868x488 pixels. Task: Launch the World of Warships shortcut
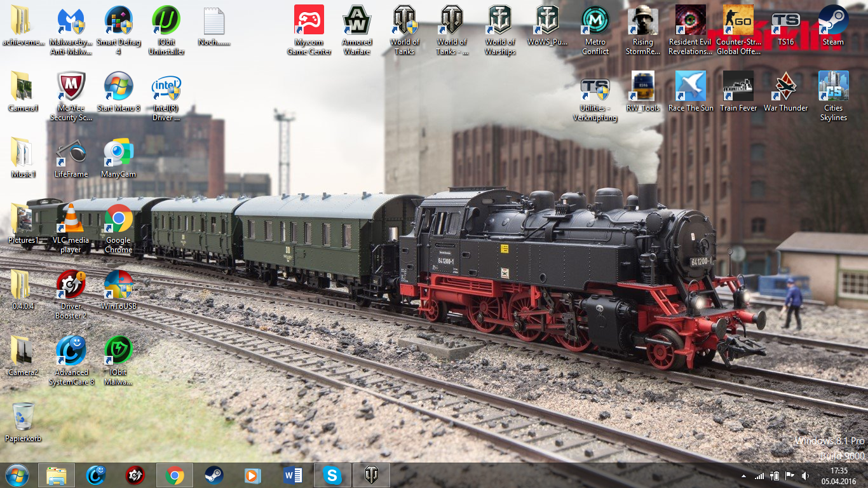499,22
